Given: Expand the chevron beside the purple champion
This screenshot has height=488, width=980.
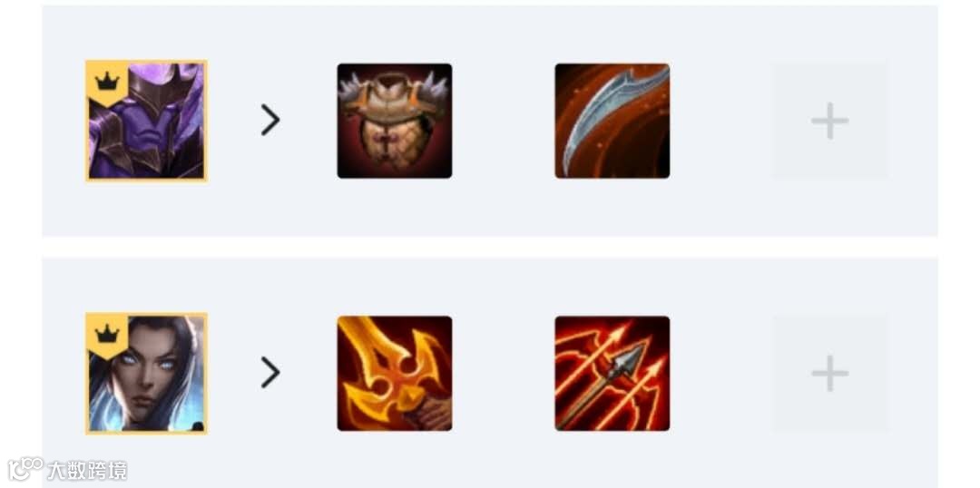Looking at the screenshot, I should coord(270,120).
